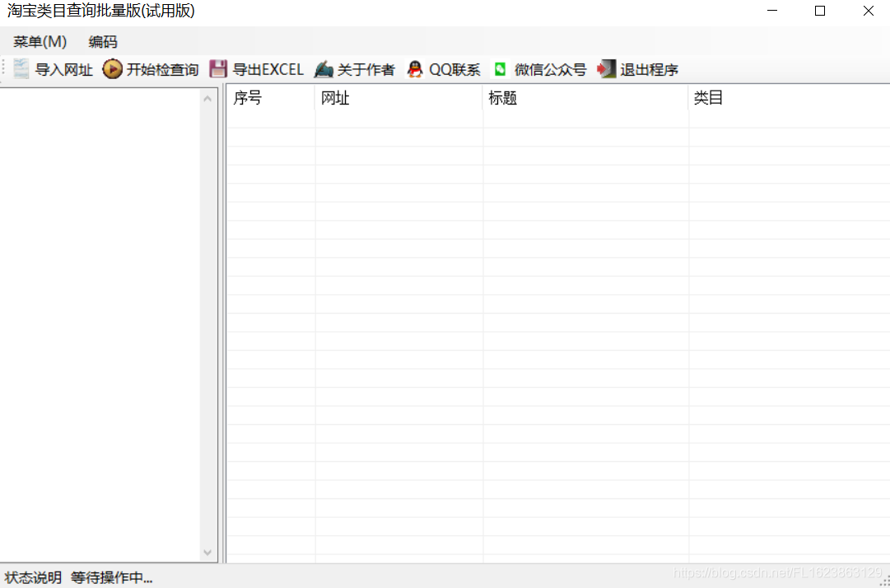
Task: Open 关于作者 info label
Action: (x=366, y=70)
